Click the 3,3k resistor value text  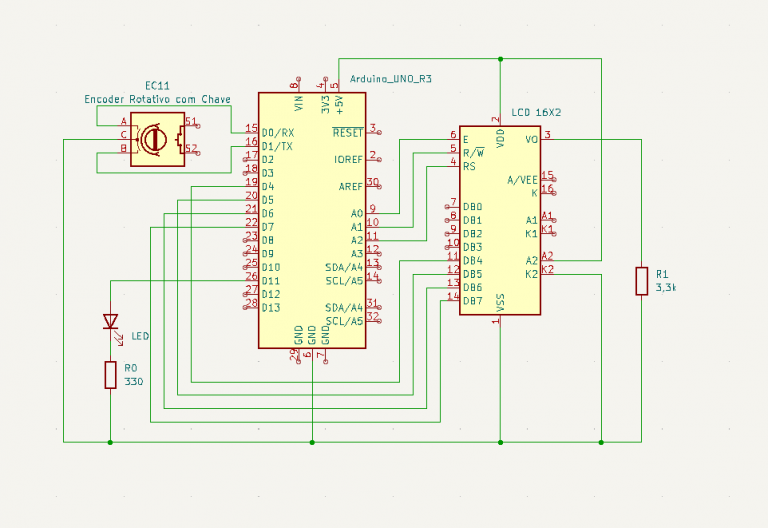665,288
